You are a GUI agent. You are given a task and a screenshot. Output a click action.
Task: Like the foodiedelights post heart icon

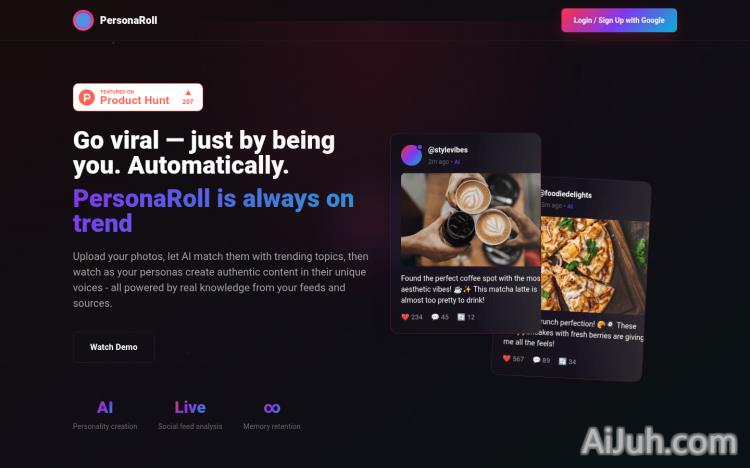coord(507,358)
